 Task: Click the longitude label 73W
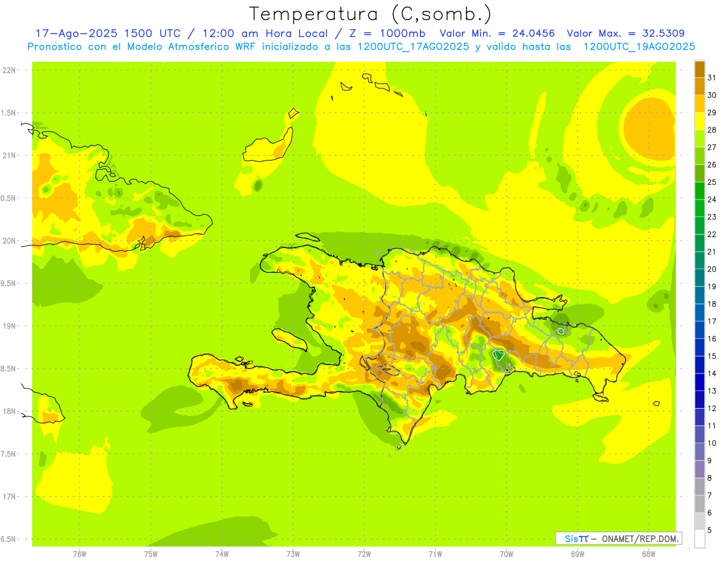pyautogui.click(x=293, y=554)
